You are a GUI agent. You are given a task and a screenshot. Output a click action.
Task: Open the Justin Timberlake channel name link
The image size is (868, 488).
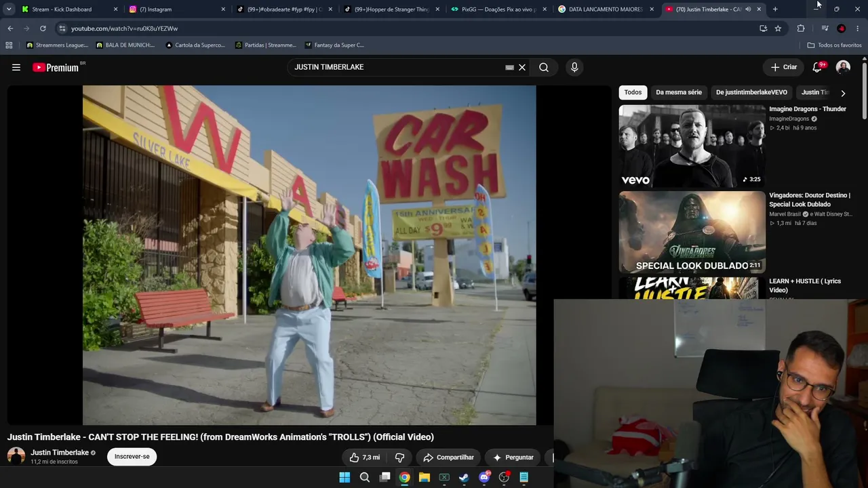[x=60, y=453]
